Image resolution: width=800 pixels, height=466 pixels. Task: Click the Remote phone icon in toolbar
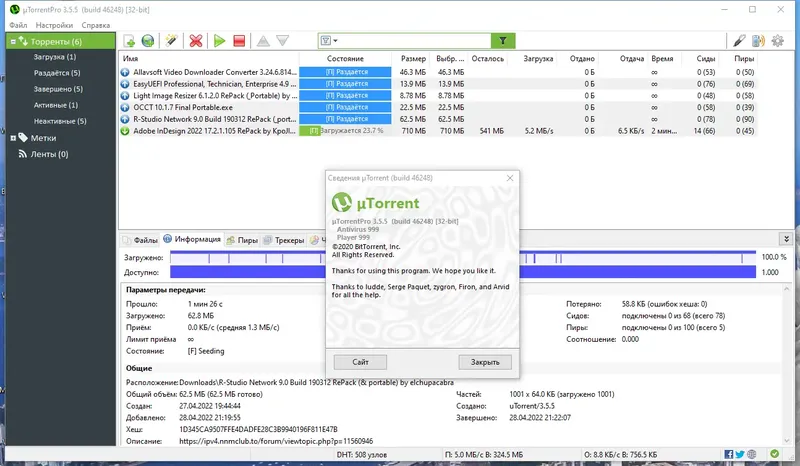click(x=758, y=41)
